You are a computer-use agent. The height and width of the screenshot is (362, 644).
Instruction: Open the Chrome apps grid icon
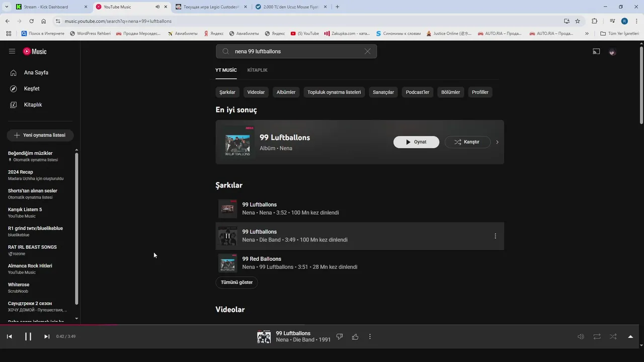pos(9,34)
